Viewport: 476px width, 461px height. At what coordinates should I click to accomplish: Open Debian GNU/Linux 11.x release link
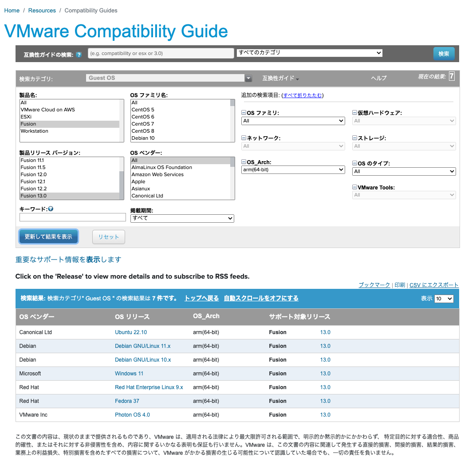coord(143,346)
